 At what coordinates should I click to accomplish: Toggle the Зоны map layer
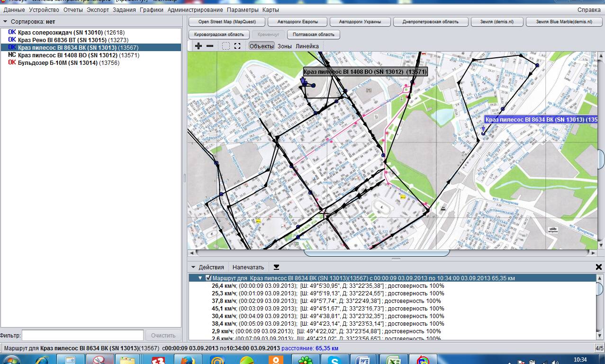point(284,46)
